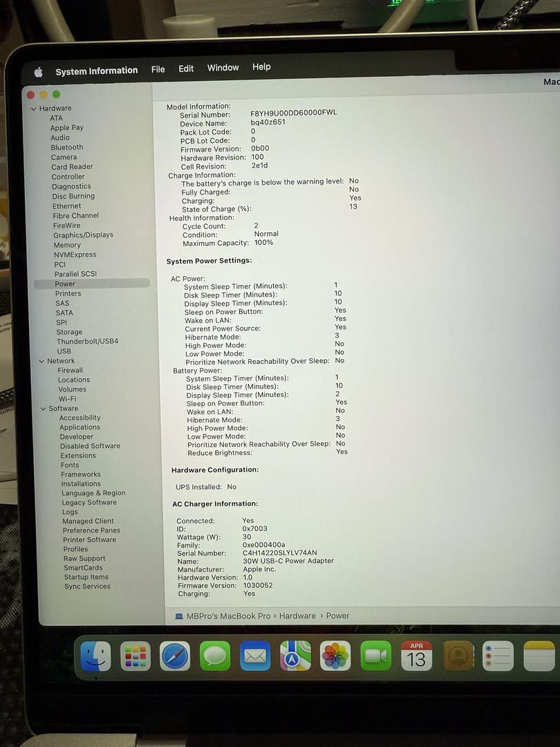Open Maps app in the Dock

coord(295,656)
